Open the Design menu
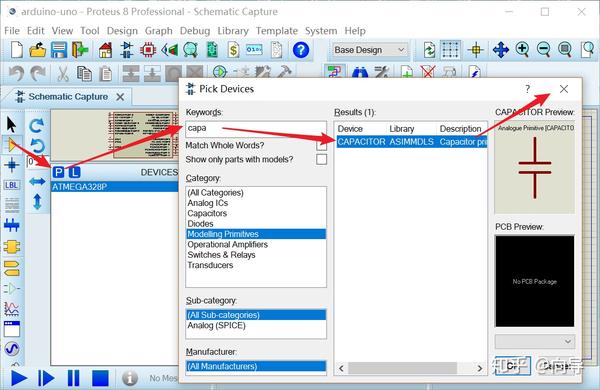Screen dimensions: 600x390 pos(122,31)
